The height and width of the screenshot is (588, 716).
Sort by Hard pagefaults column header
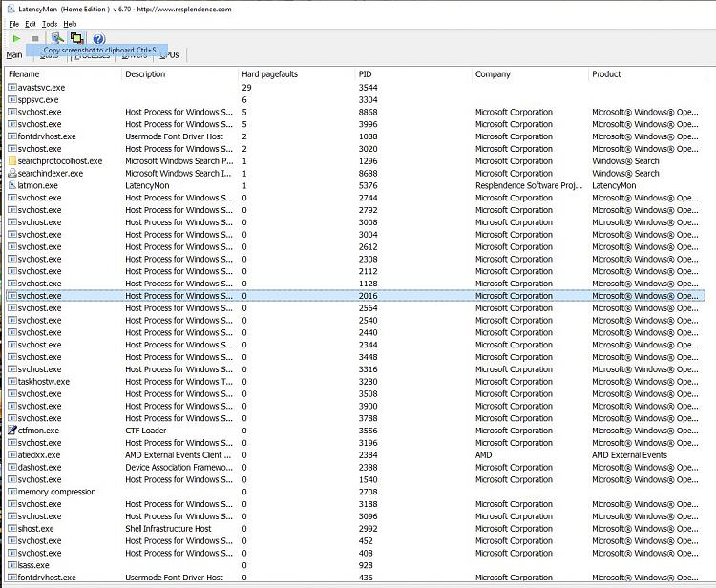tap(269, 73)
